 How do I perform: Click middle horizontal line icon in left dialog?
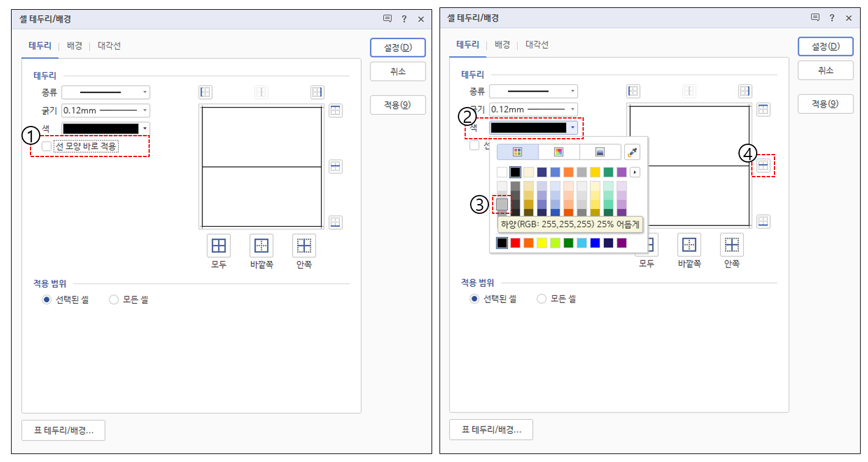coord(336,166)
